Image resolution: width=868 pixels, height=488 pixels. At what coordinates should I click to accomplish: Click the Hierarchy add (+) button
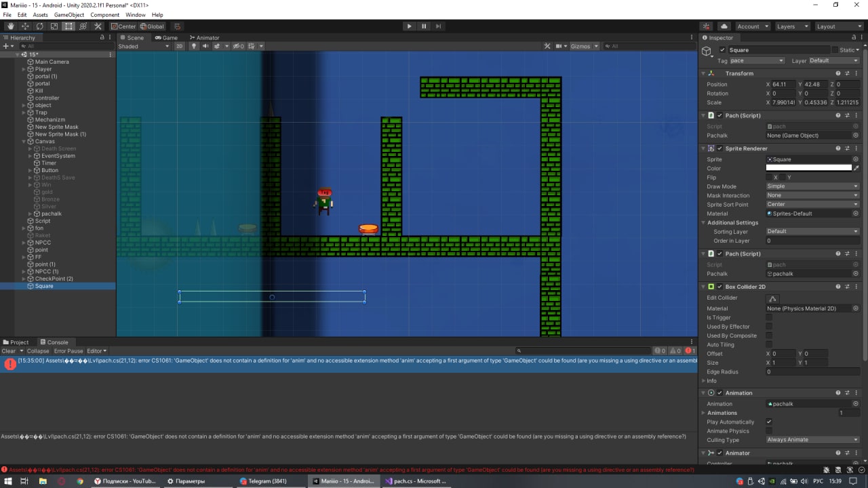[5, 46]
